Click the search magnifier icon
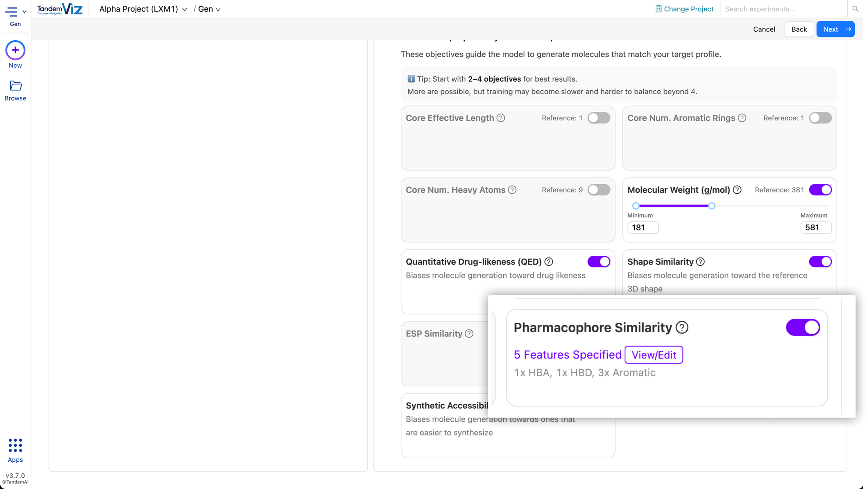 [x=855, y=9]
